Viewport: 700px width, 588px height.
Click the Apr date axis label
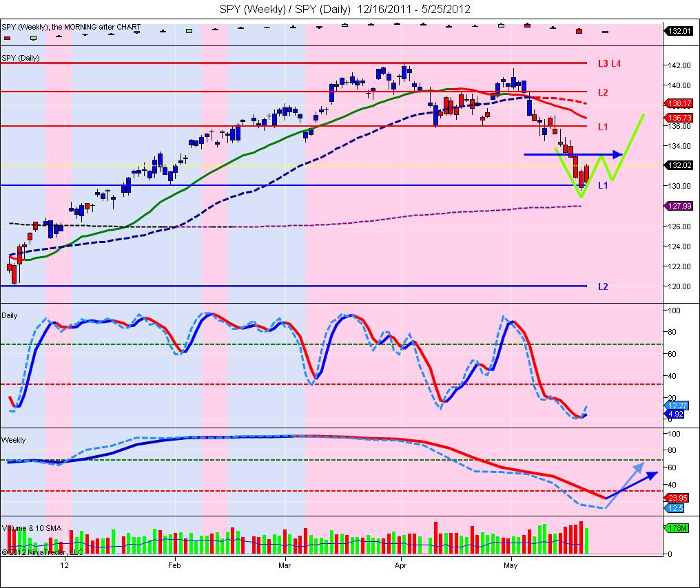(400, 565)
